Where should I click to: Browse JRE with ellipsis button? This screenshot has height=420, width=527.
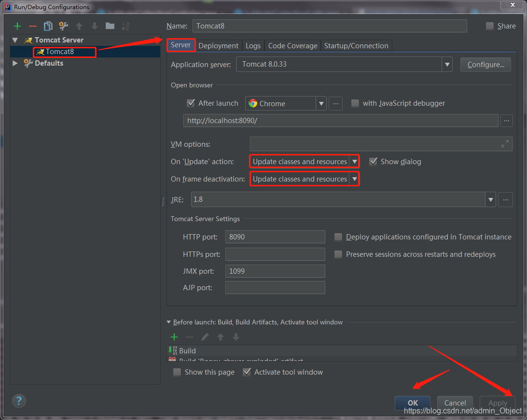505,199
